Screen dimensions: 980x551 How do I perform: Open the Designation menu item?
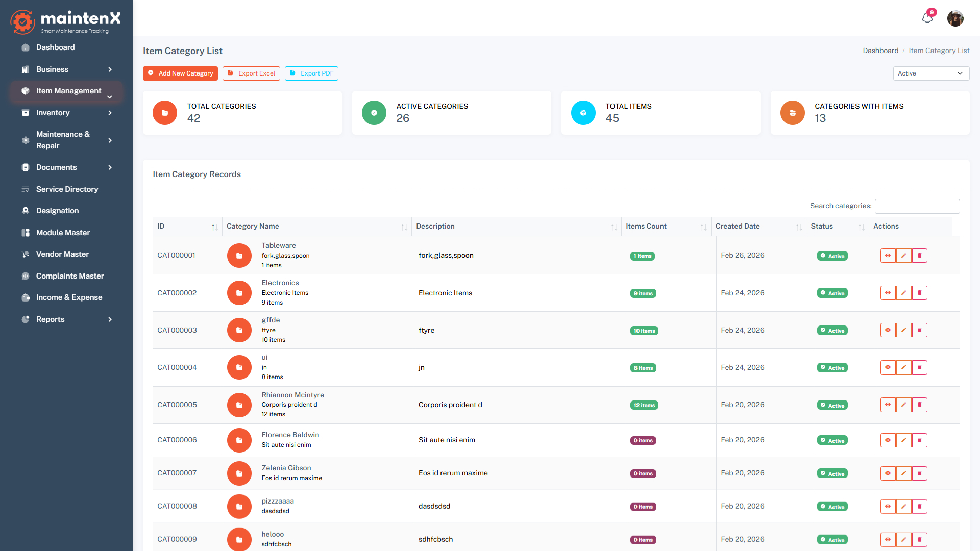click(x=57, y=210)
